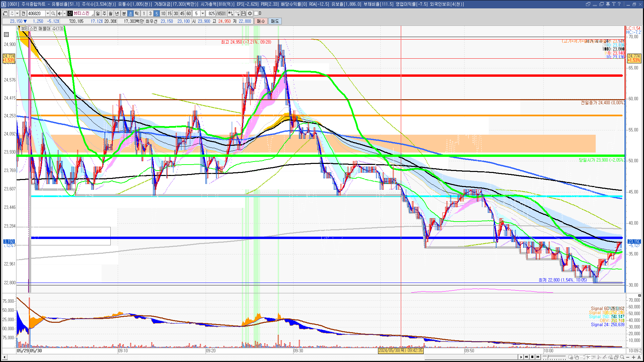
Task: Open the interval value 5 dropdown arrow
Action: 203,13
